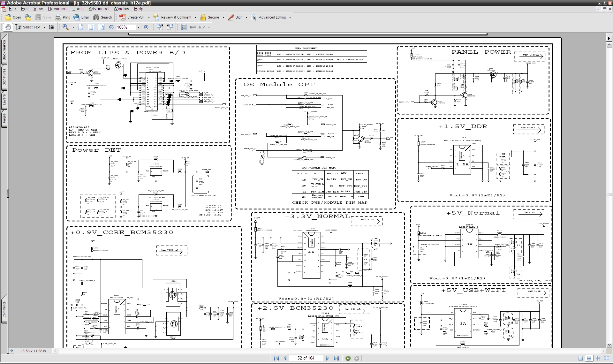Expand the Select Text tool dropdown
This screenshot has height=364, width=613.
(44, 27)
